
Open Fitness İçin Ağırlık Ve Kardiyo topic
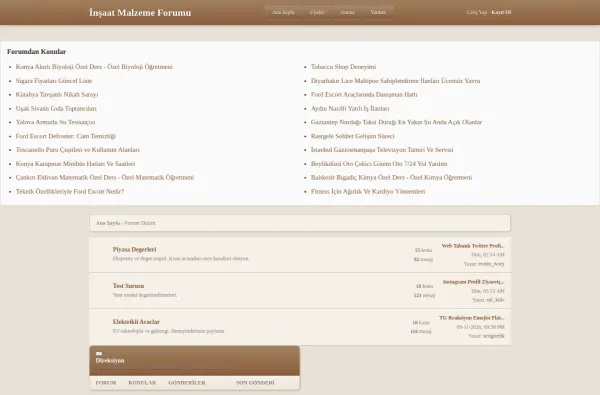tap(368, 191)
